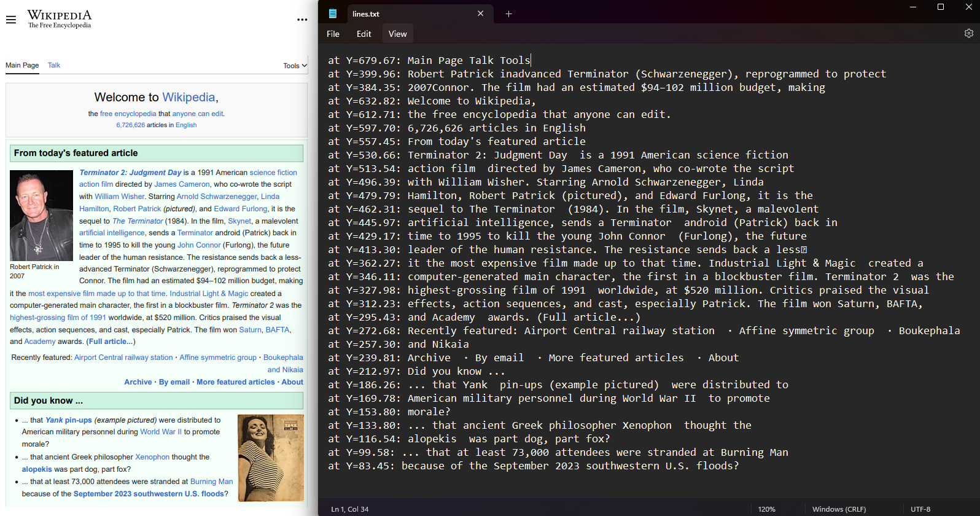Click the artificial intelligence link

coord(112,233)
